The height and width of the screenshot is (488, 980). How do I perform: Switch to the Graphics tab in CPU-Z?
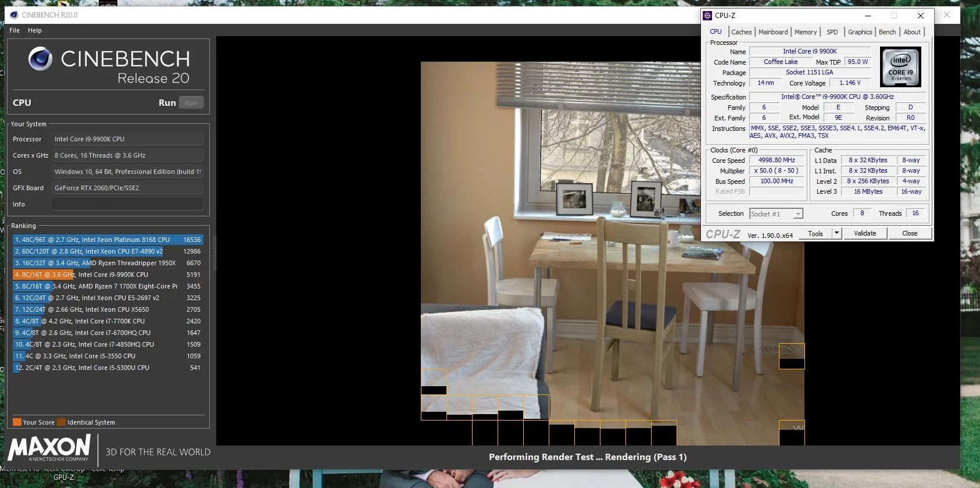(860, 32)
